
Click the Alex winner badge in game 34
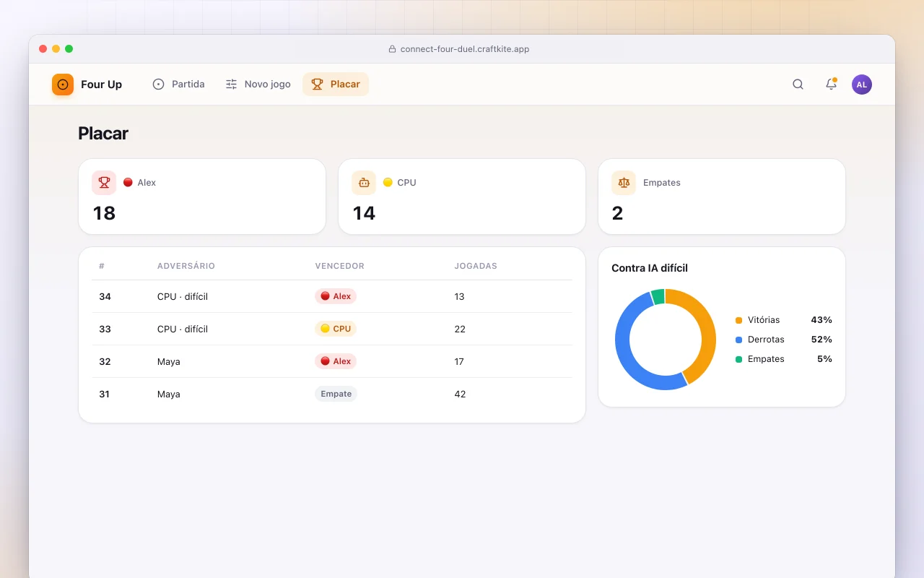tap(336, 296)
